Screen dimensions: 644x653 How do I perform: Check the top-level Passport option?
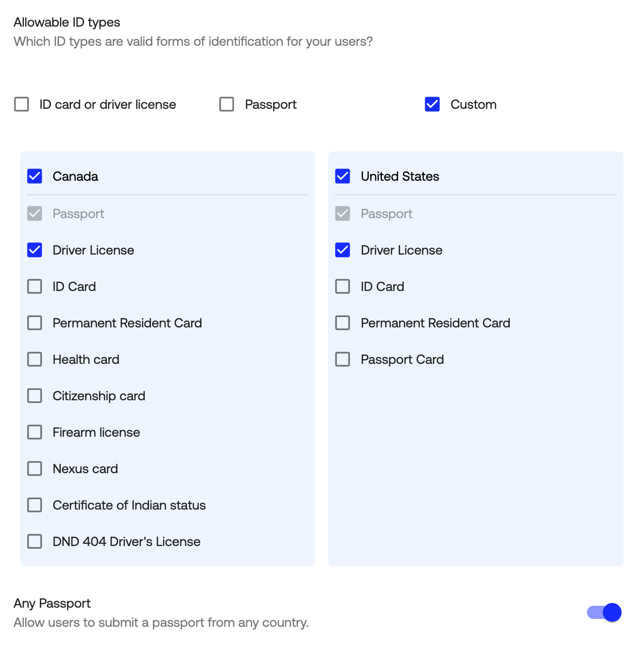tap(227, 104)
